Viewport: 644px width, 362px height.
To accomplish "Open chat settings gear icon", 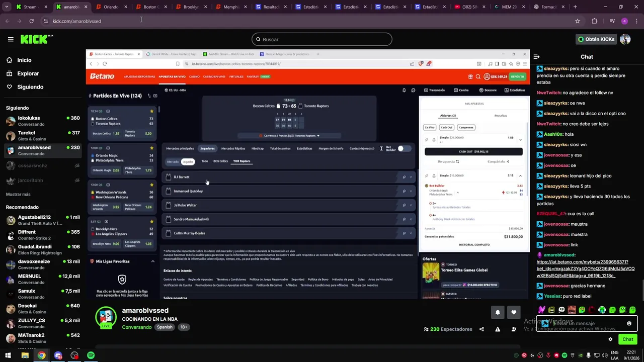I will click(x=610, y=339).
